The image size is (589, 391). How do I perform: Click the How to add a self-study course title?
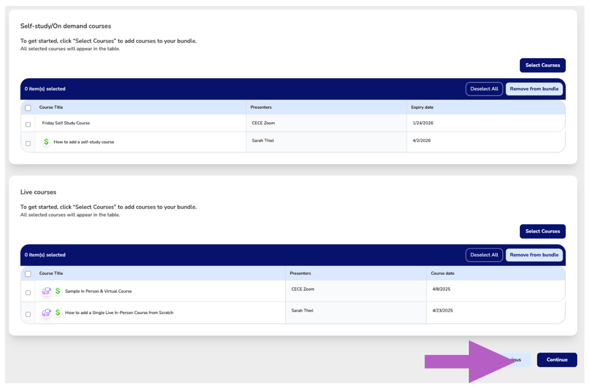[84, 142]
